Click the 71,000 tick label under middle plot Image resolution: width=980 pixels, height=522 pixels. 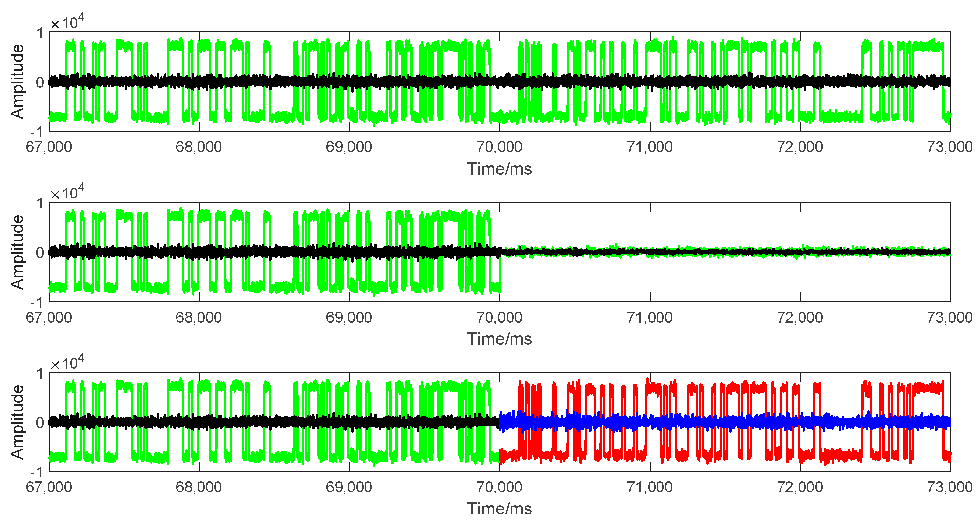click(x=649, y=317)
